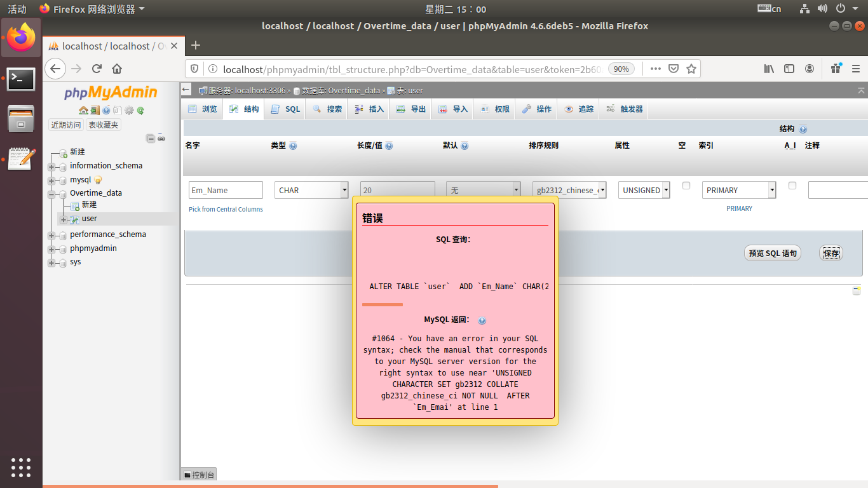The image size is (868, 488).
Task: Click the 预览 SQL 语句 button
Action: [772, 253]
